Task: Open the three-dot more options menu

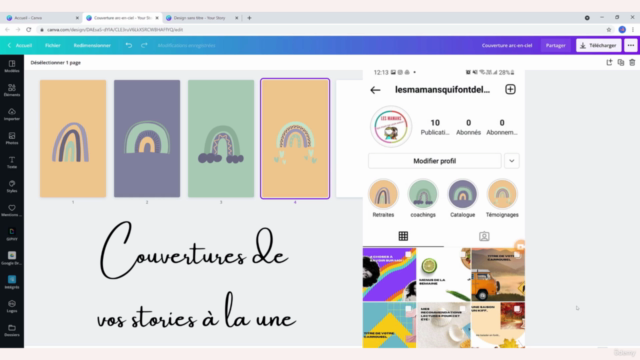Action: click(631, 45)
